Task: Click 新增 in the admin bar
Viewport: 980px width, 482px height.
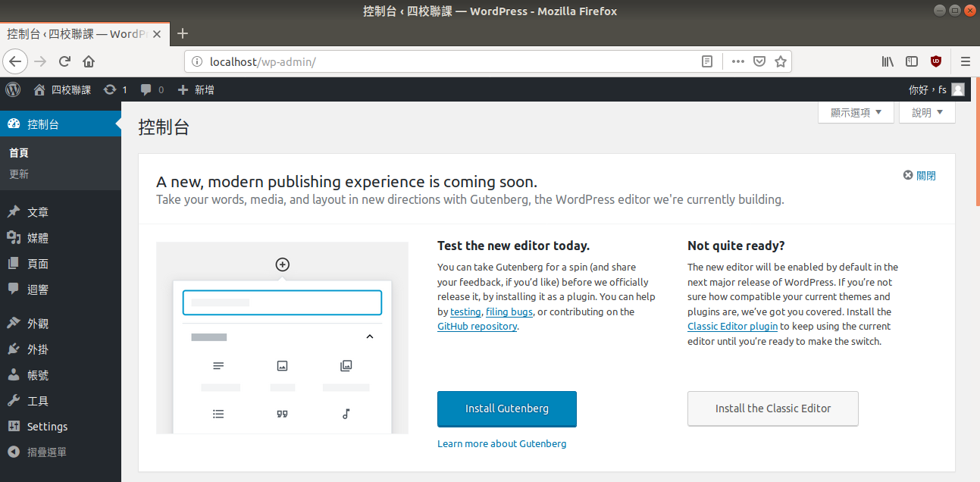Action: tap(196, 89)
